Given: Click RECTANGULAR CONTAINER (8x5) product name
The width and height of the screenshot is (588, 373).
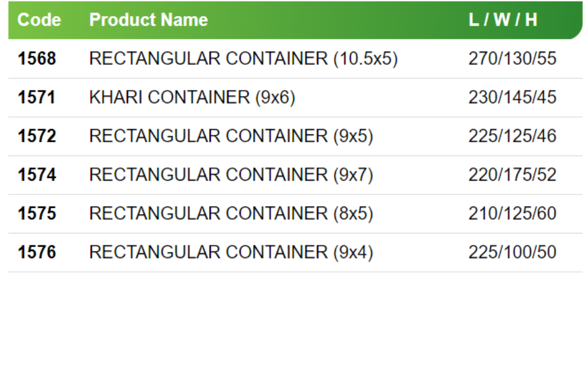Looking at the screenshot, I should pos(231,213).
